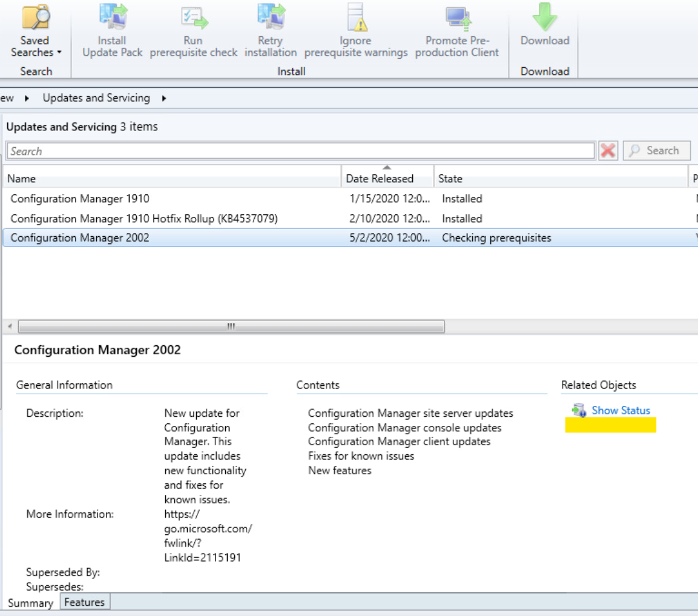Click the green Download arrow icon

[x=544, y=16]
